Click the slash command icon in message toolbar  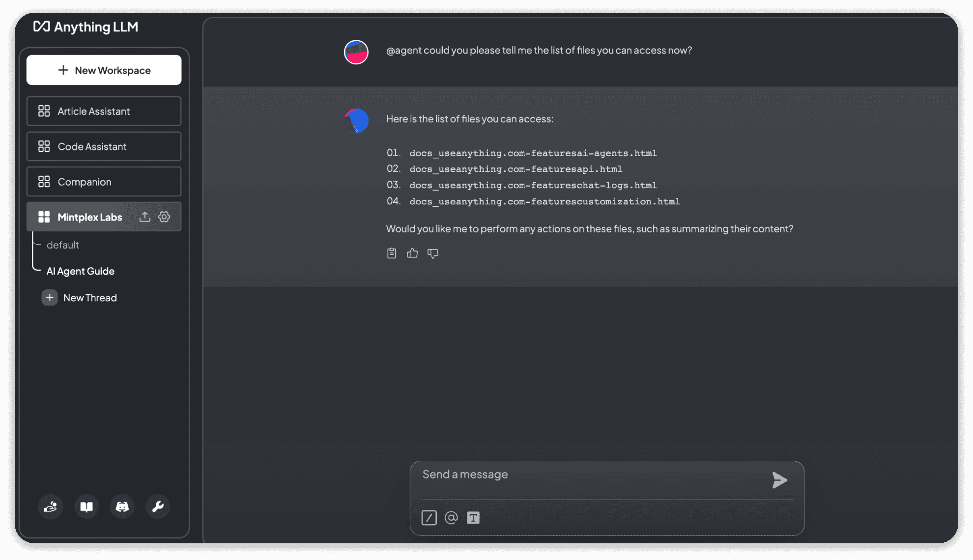click(x=429, y=517)
